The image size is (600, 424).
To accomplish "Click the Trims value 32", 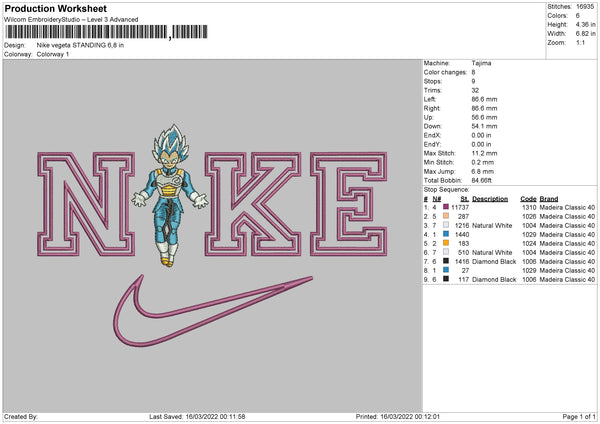I will click(x=475, y=90).
